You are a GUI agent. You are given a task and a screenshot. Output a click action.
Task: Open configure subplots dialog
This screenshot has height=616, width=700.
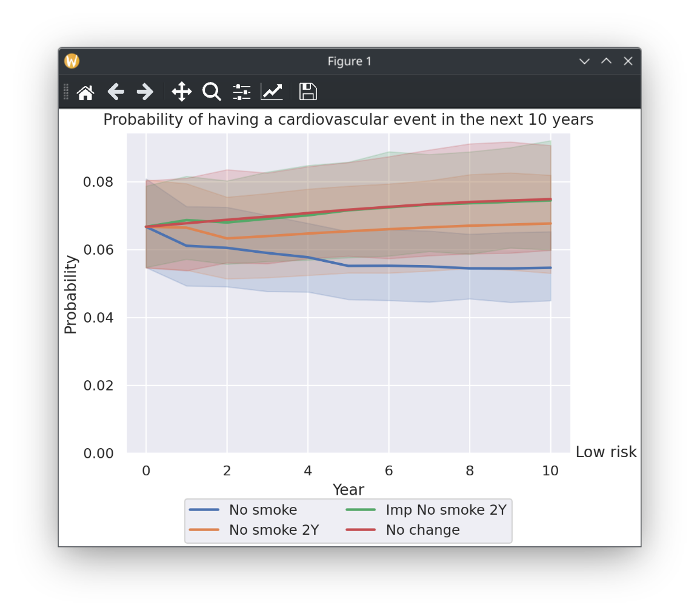242,92
